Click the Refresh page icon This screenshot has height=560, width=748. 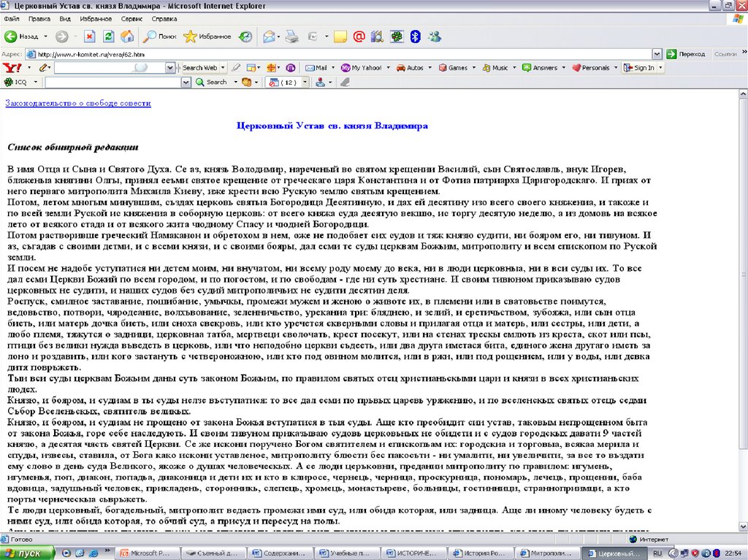(x=108, y=36)
